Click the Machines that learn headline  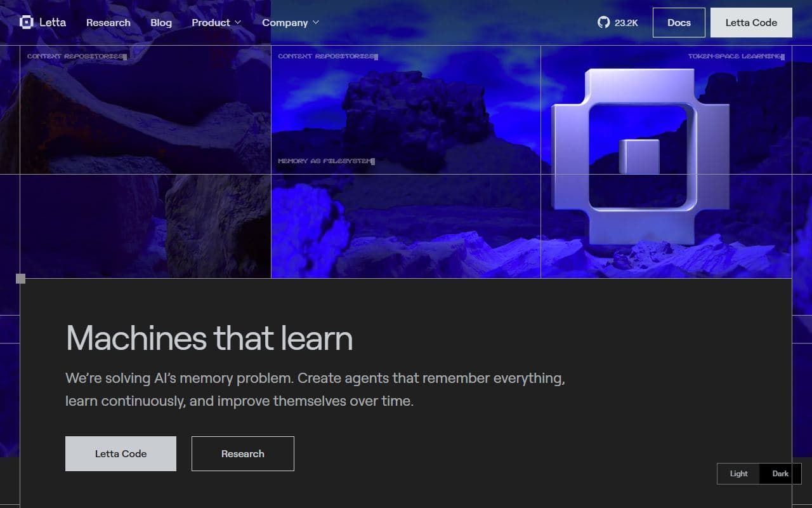209,337
